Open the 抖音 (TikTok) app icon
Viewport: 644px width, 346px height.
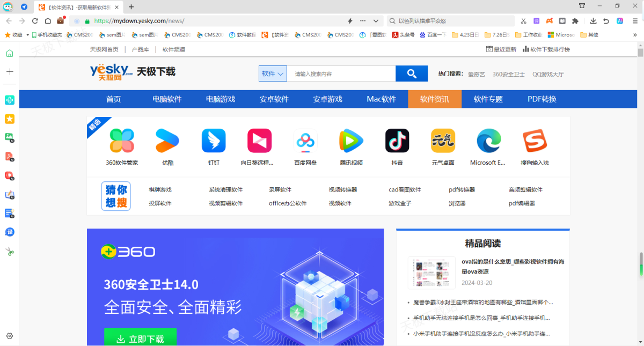click(397, 141)
